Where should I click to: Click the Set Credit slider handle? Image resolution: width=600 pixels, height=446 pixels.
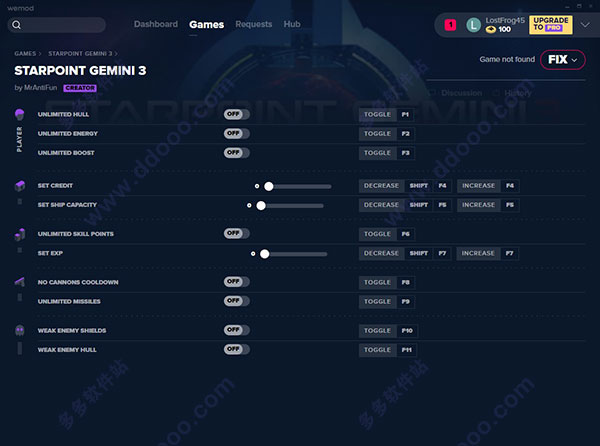[x=269, y=186]
